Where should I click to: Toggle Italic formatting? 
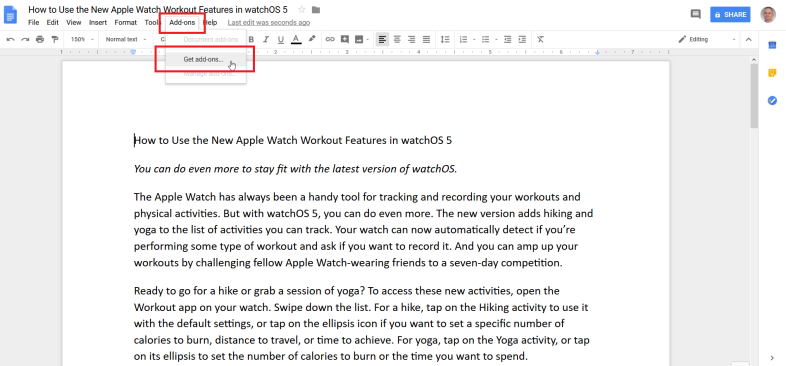[266, 39]
